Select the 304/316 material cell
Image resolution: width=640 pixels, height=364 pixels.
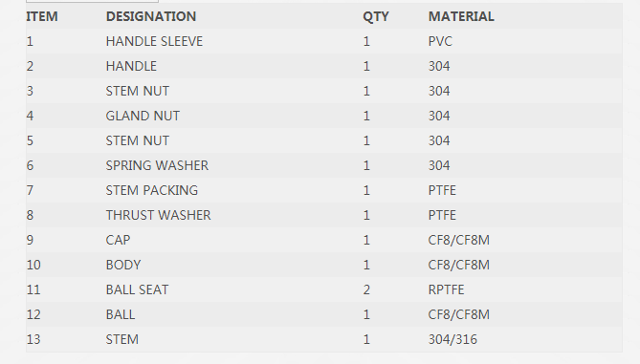452,339
